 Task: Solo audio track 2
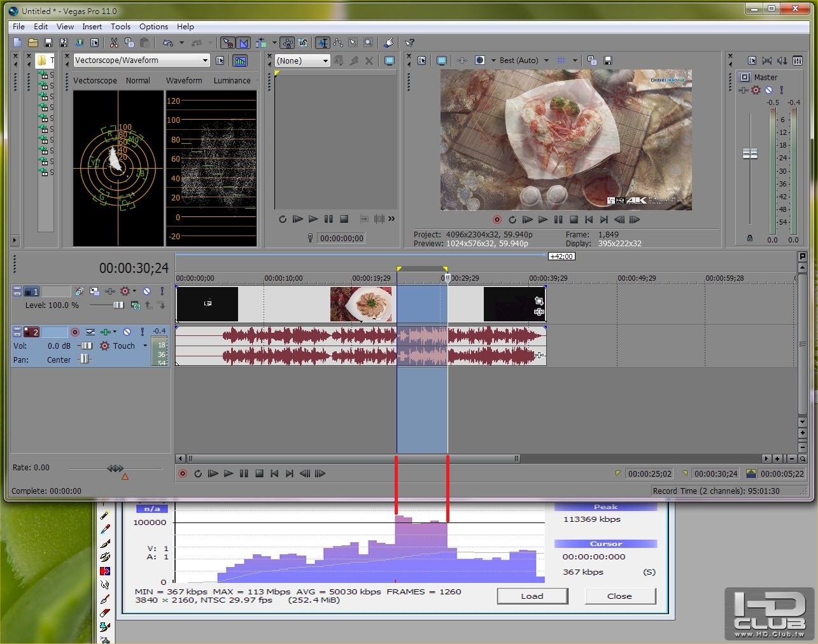coord(142,332)
